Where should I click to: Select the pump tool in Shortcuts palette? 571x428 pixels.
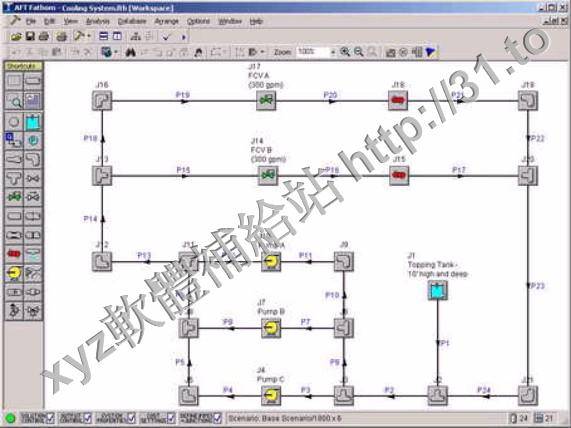pyautogui.click(x=14, y=273)
